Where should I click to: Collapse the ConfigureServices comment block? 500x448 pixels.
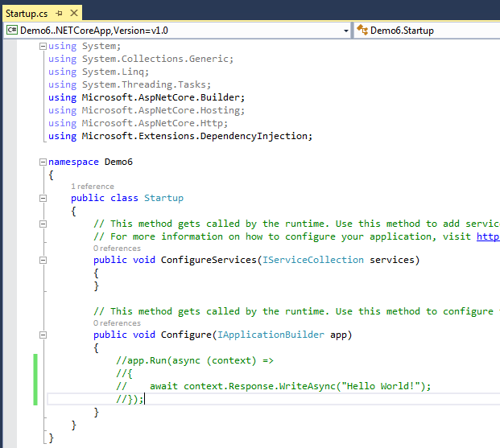coord(42,224)
